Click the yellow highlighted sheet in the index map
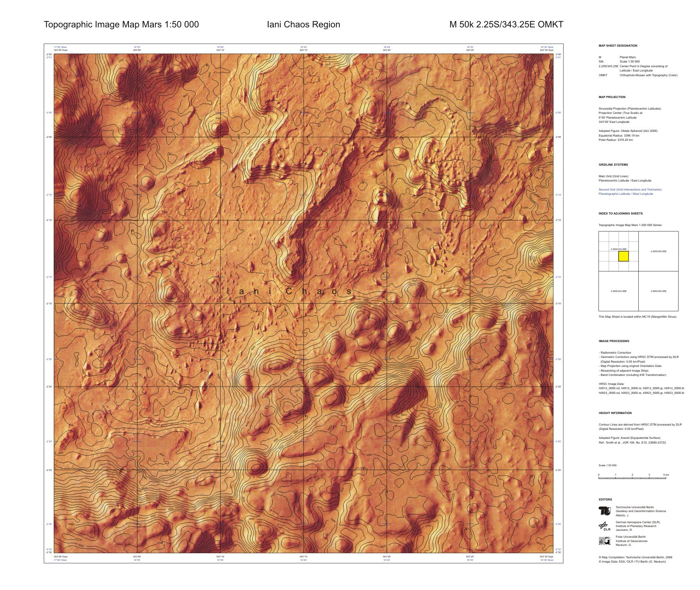700x590 pixels. 623,256
